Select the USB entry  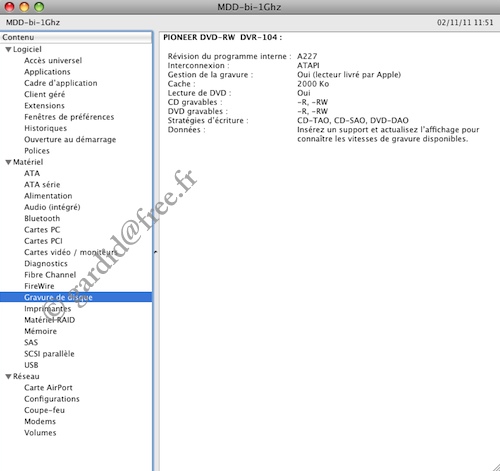click(x=31, y=365)
